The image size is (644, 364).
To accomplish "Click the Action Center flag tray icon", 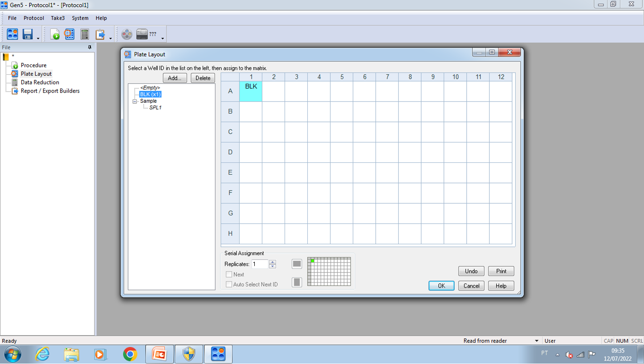I will (592, 354).
